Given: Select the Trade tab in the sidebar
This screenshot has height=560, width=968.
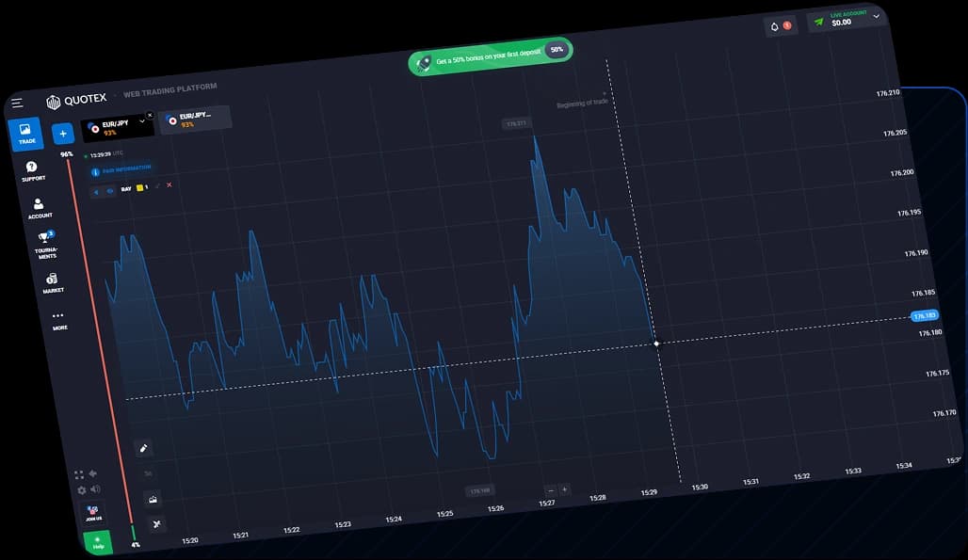Looking at the screenshot, I should [25, 134].
